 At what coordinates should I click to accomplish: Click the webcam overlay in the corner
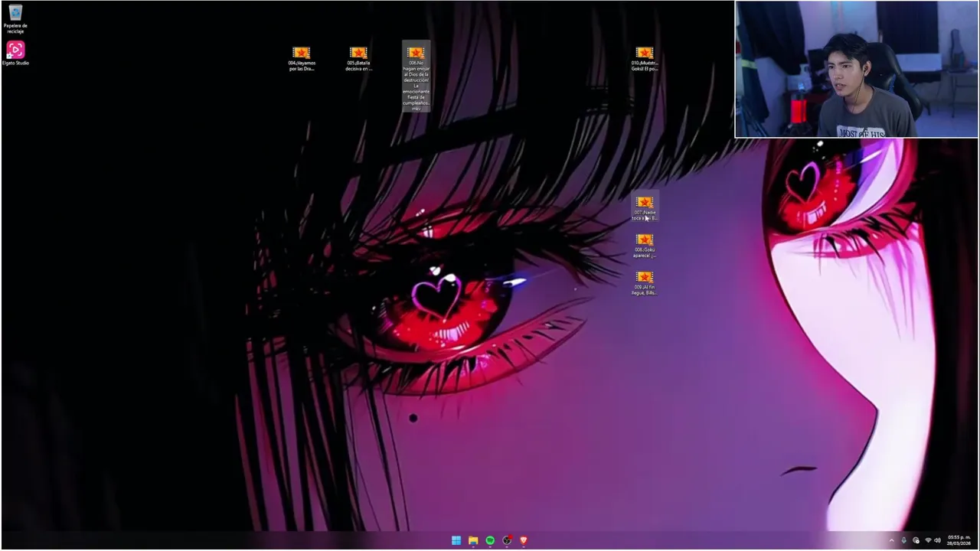tap(856, 69)
